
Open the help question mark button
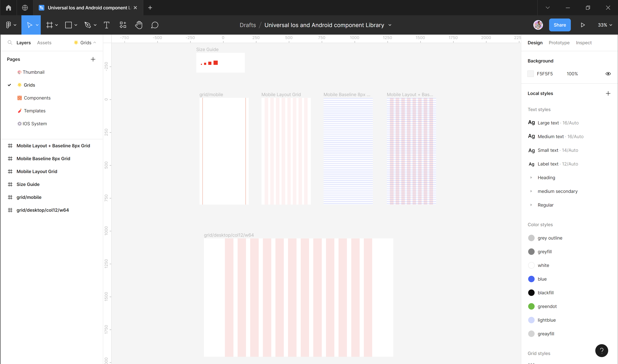point(602,351)
